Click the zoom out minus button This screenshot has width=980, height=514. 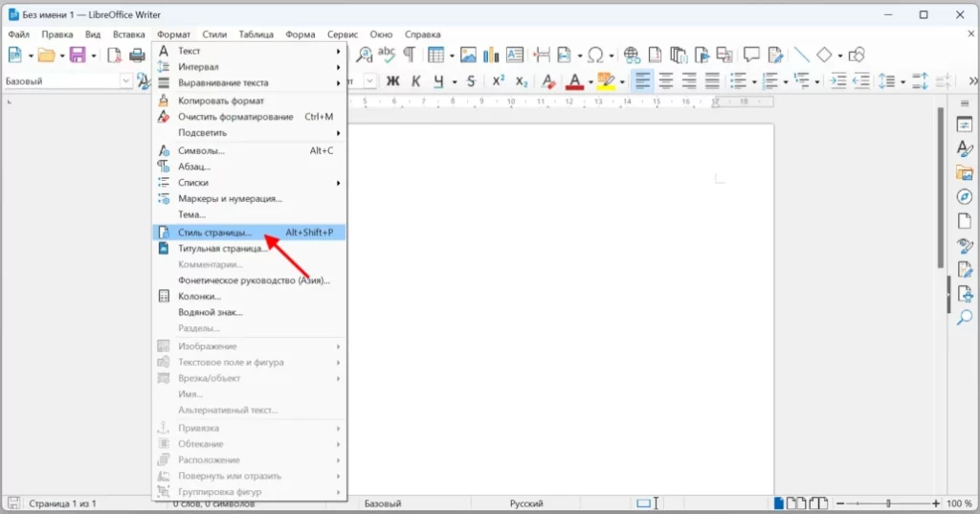click(840, 503)
